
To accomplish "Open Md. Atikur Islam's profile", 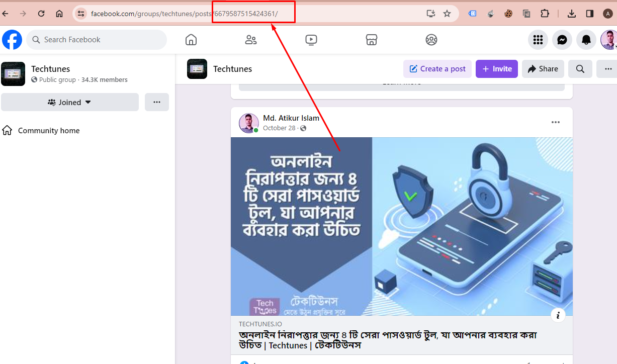I will coord(291,118).
